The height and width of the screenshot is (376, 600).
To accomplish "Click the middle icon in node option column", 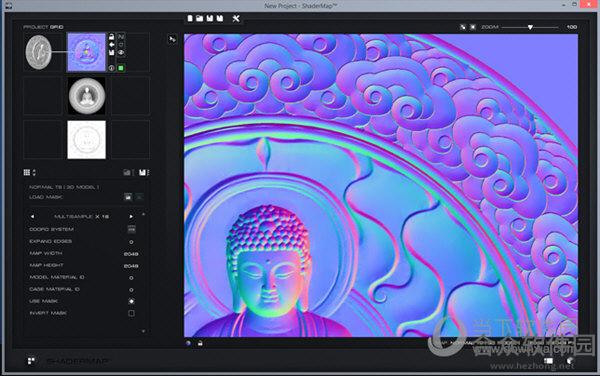I will tap(121, 44).
